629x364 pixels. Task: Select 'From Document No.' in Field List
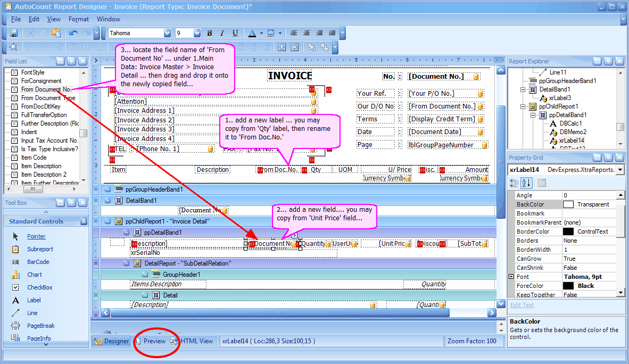[46, 89]
